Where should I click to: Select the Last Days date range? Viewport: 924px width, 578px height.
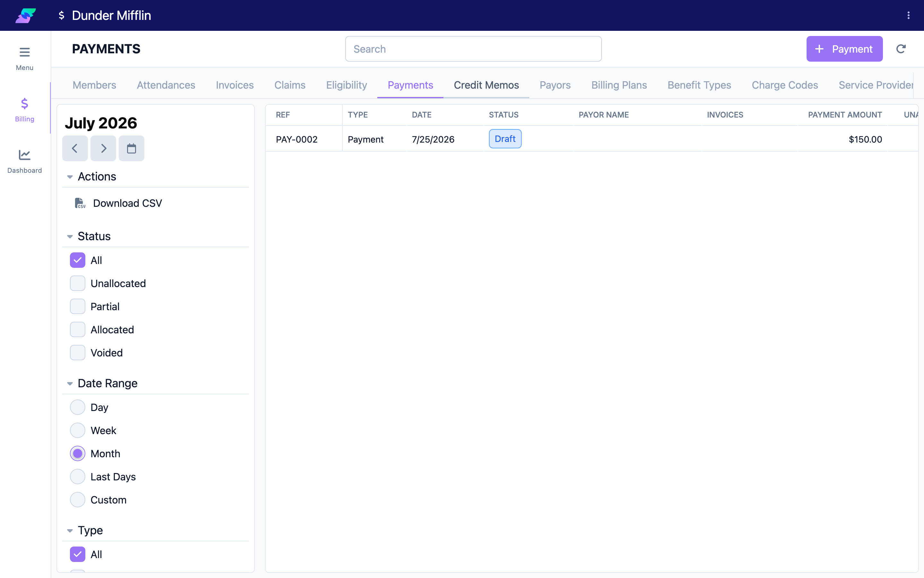pyautogui.click(x=78, y=477)
